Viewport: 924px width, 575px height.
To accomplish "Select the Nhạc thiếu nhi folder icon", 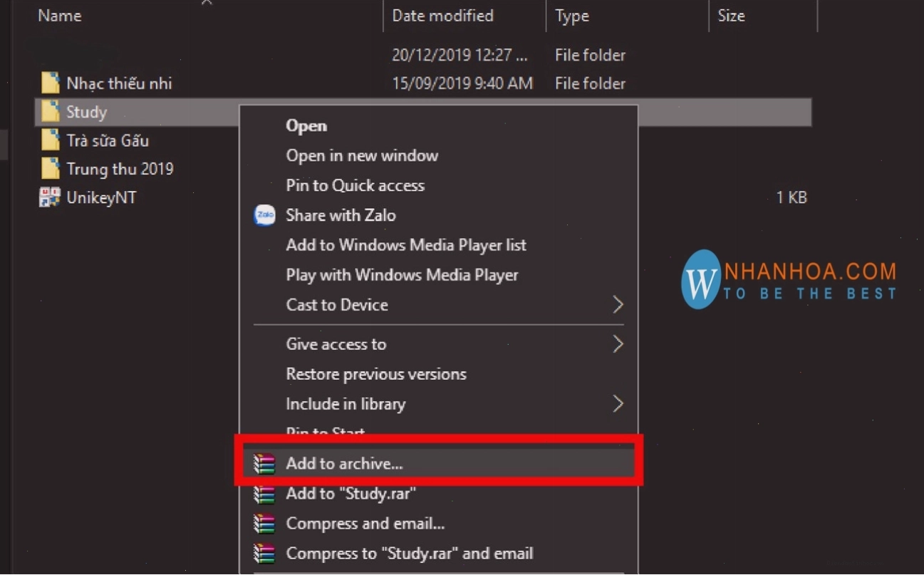I will (x=50, y=83).
